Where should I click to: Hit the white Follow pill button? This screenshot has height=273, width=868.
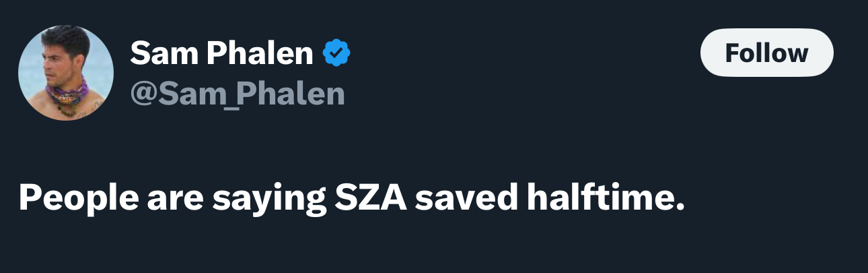pyautogui.click(x=766, y=53)
